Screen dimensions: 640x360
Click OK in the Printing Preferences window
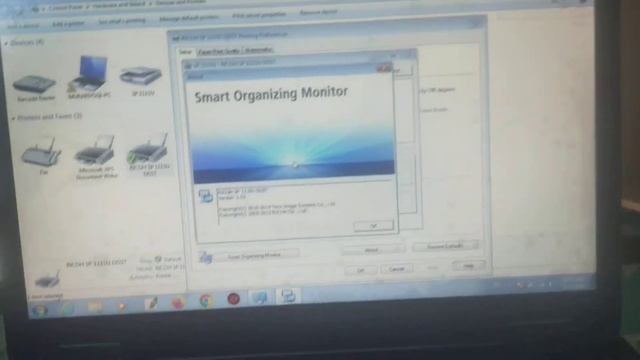[x=360, y=270]
